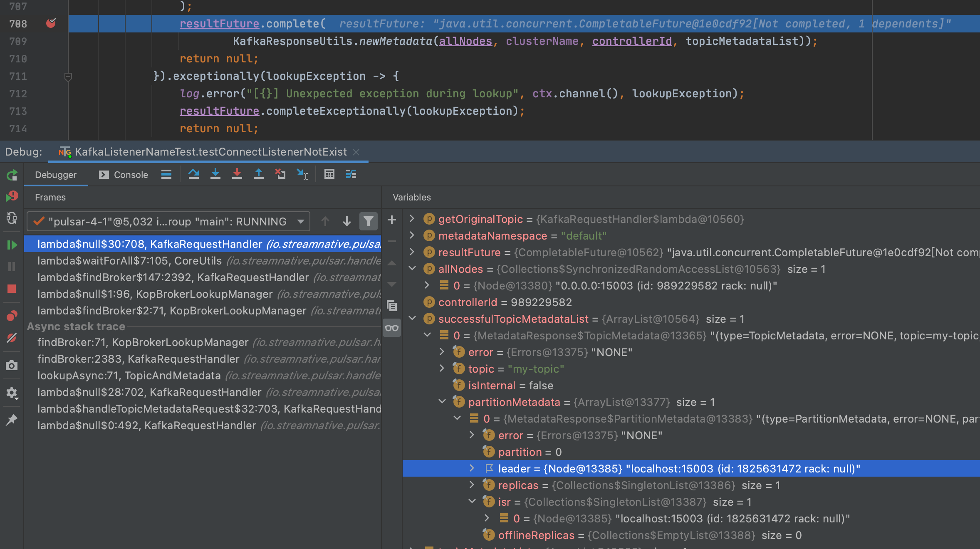The height and width of the screenshot is (549, 980).
Task: Click the Step Into icon
Action: (x=215, y=174)
